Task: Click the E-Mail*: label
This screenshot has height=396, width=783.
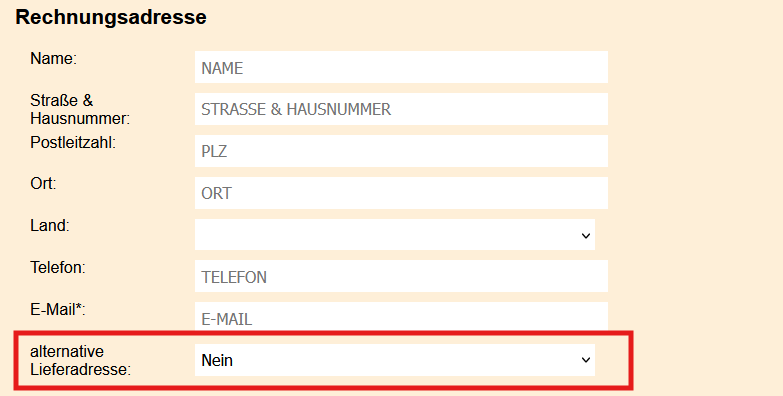Action: [58, 310]
